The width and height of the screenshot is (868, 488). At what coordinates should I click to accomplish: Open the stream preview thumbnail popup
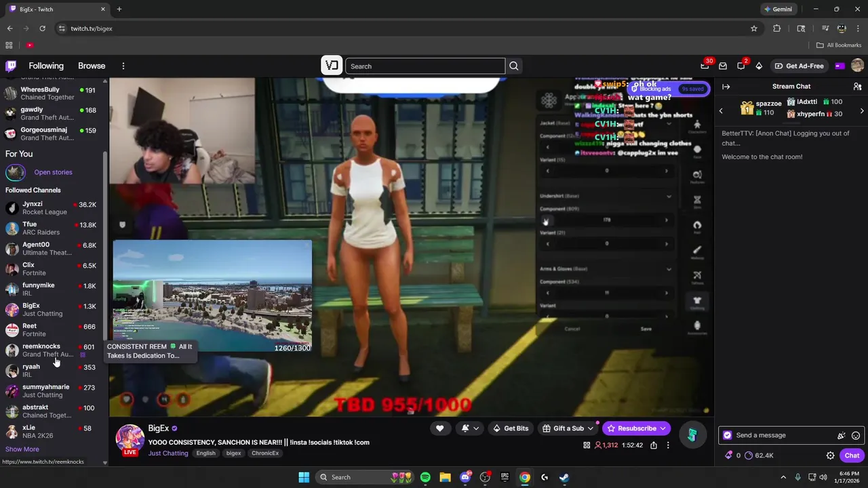212,296
